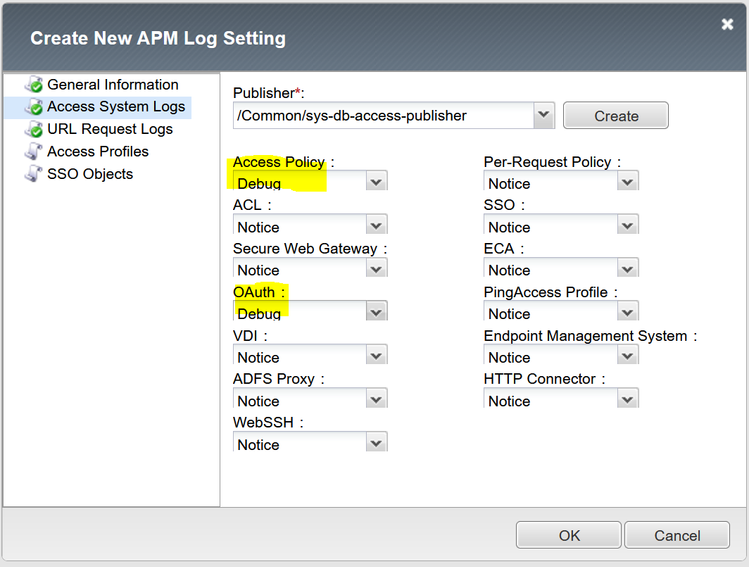
Task: Click the SSO Objects page icon
Action: 34,174
